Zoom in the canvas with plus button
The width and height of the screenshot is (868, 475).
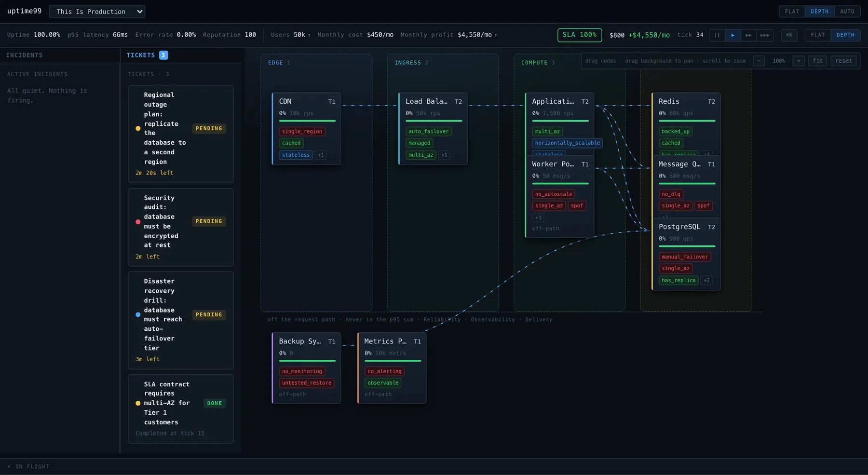click(799, 61)
